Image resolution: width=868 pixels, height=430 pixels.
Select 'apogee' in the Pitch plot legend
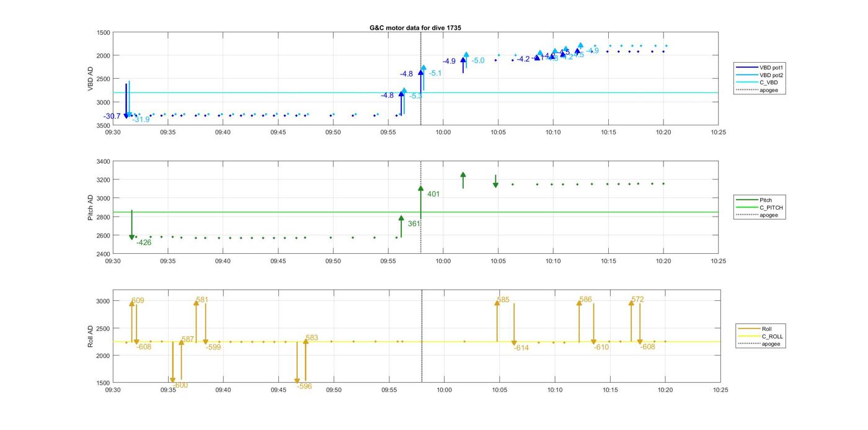pos(756,215)
